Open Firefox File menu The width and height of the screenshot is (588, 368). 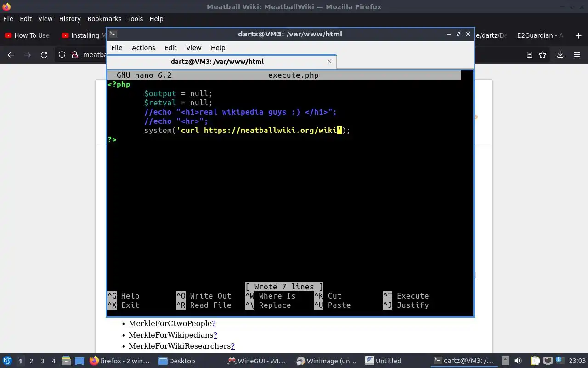coord(8,19)
